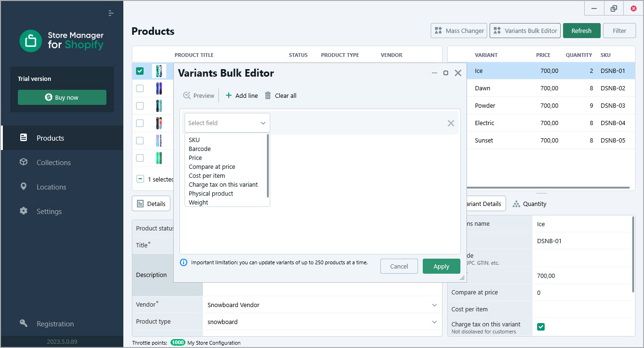Open the Collections section in sidebar

(62, 162)
